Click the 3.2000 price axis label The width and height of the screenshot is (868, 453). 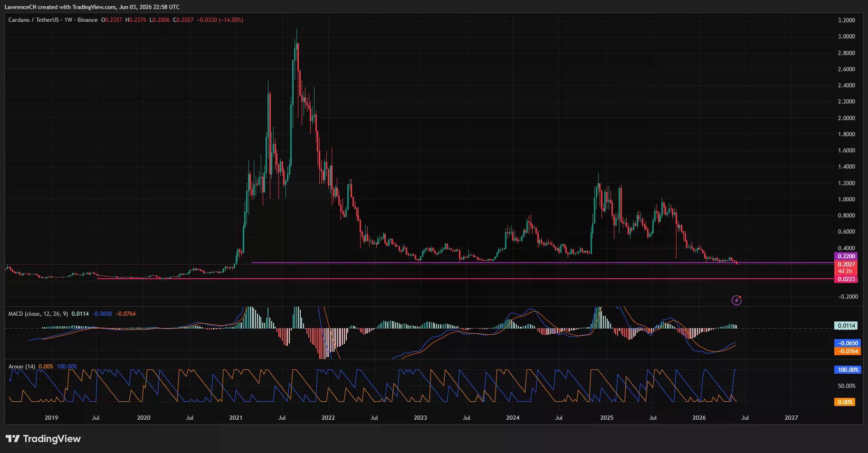[847, 20]
